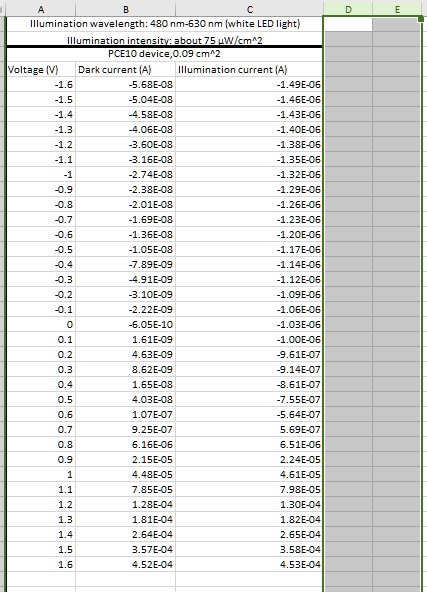
Task: Select dark current cell -6.05E-10
Action: click(x=126, y=324)
